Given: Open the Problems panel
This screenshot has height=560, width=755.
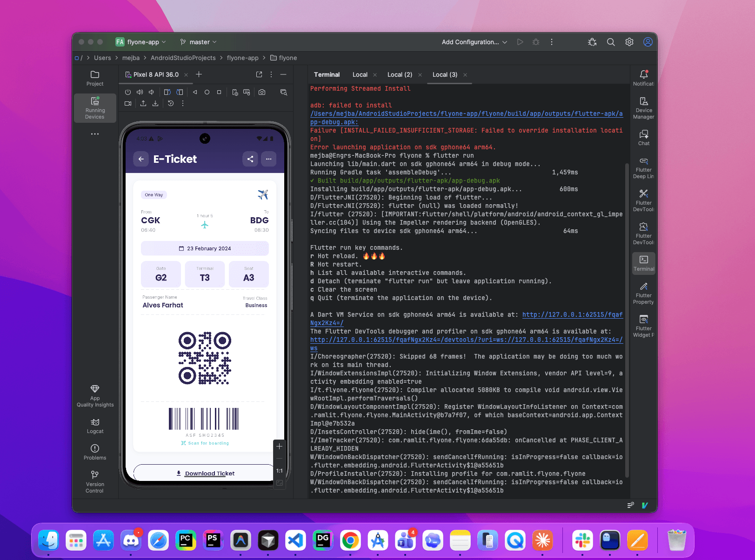Looking at the screenshot, I should tap(95, 453).
